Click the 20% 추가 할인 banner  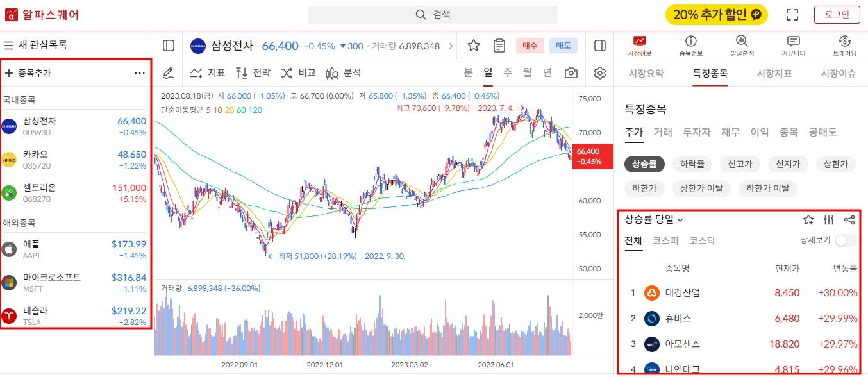point(716,14)
